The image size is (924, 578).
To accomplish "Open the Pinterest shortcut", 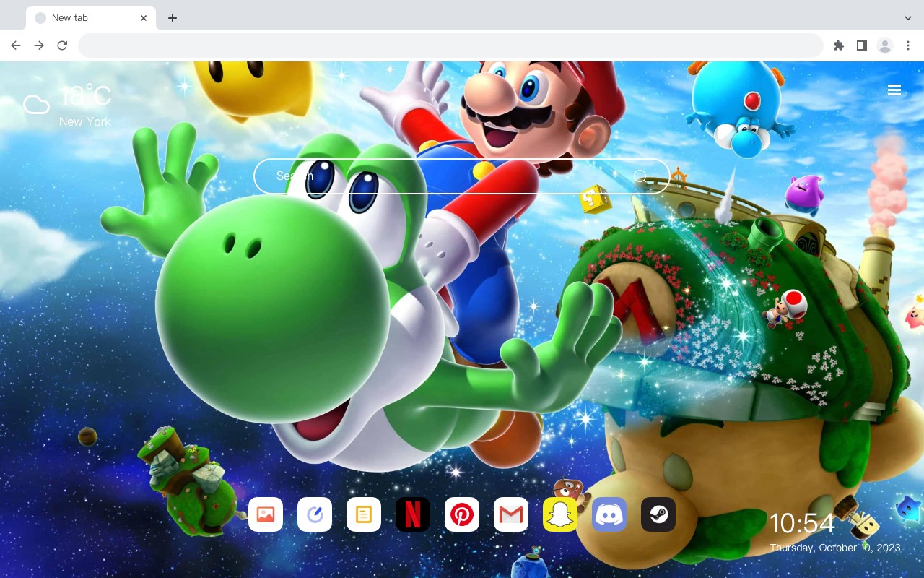I will click(462, 514).
